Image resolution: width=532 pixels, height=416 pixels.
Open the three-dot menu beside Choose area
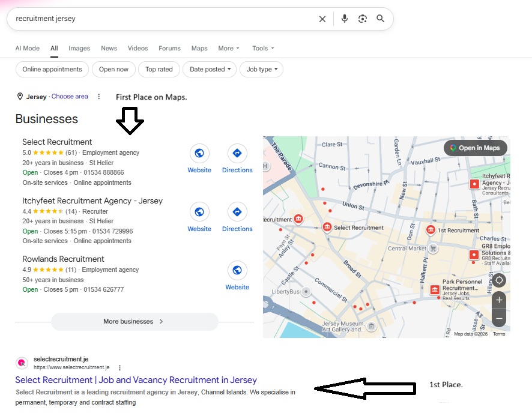(98, 97)
